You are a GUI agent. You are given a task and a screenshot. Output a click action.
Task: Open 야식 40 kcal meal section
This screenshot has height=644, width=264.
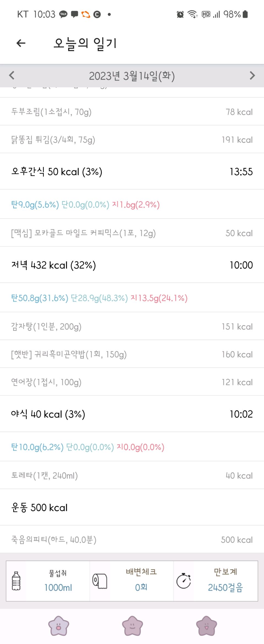tap(132, 414)
